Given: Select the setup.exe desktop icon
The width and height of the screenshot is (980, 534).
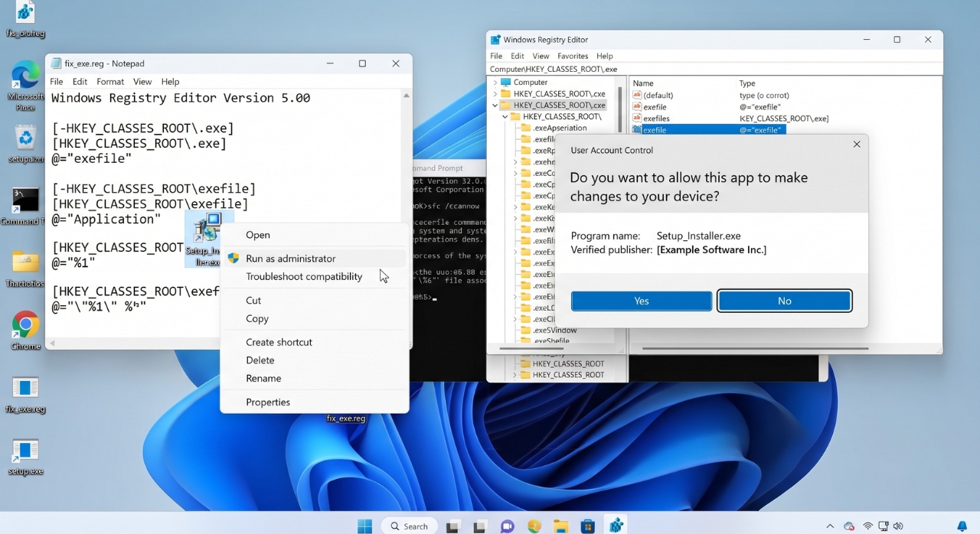Looking at the screenshot, I should tap(25, 451).
